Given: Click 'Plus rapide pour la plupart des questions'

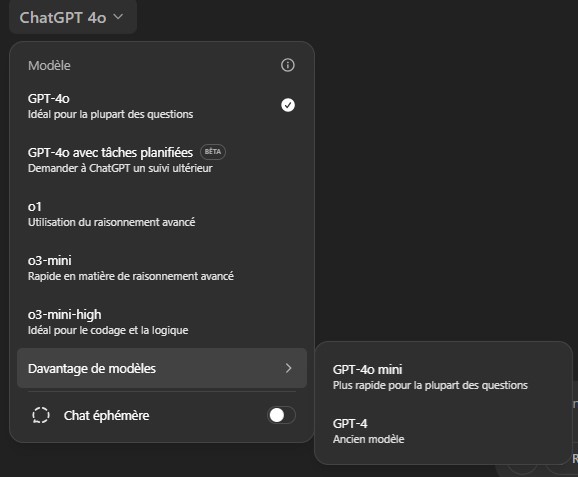Looking at the screenshot, I should pyautogui.click(x=430, y=385).
